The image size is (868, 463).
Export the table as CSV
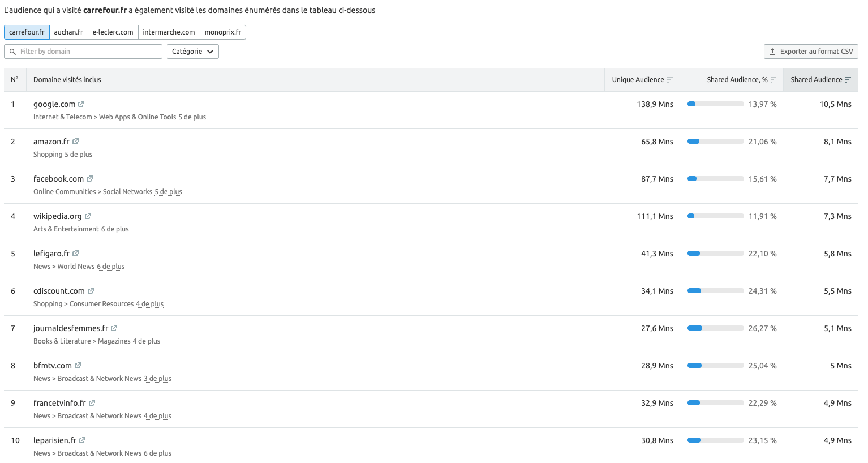pyautogui.click(x=811, y=52)
